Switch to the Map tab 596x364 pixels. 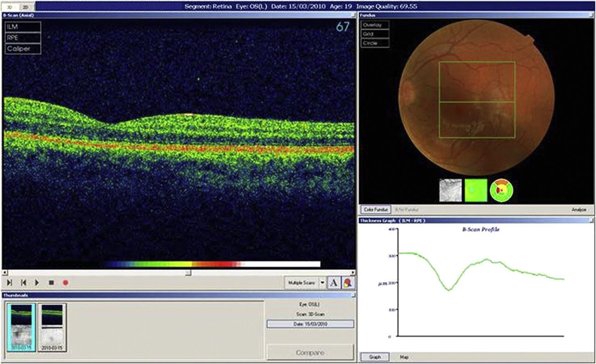click(x=404, y=357)
